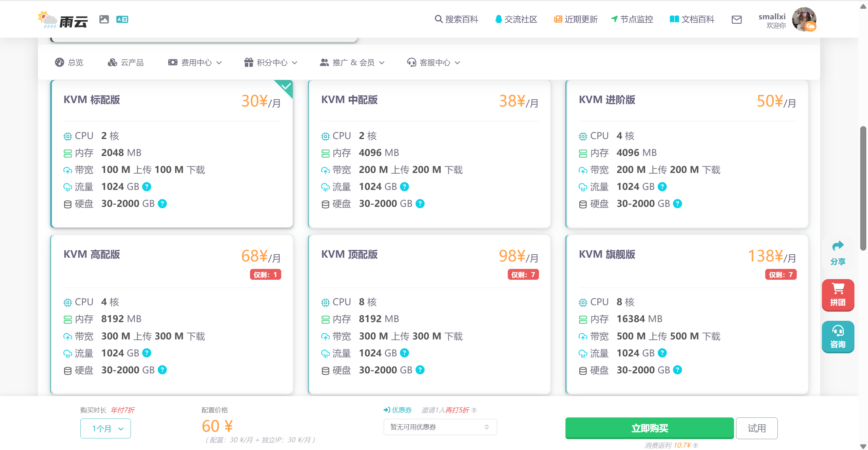Click the page vertical scrollbar thumb
Screen dimensions: 868x450
(863, 188)
